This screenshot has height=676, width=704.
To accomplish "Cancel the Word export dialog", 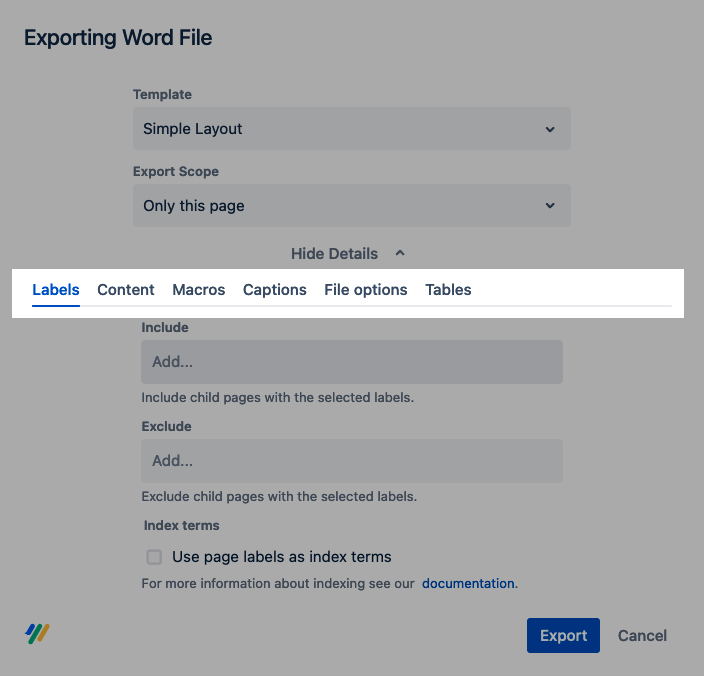I will 642,636.
